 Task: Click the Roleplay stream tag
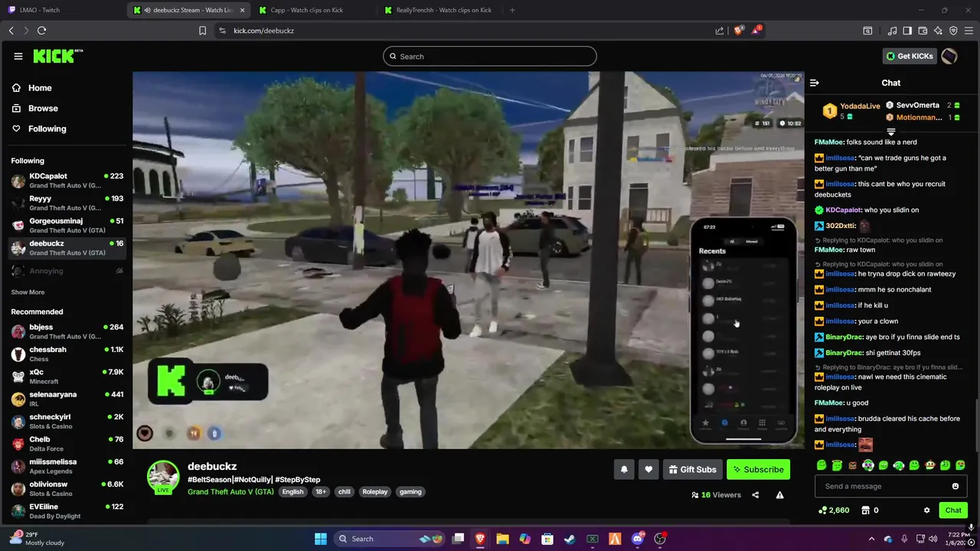pos(374,492)
